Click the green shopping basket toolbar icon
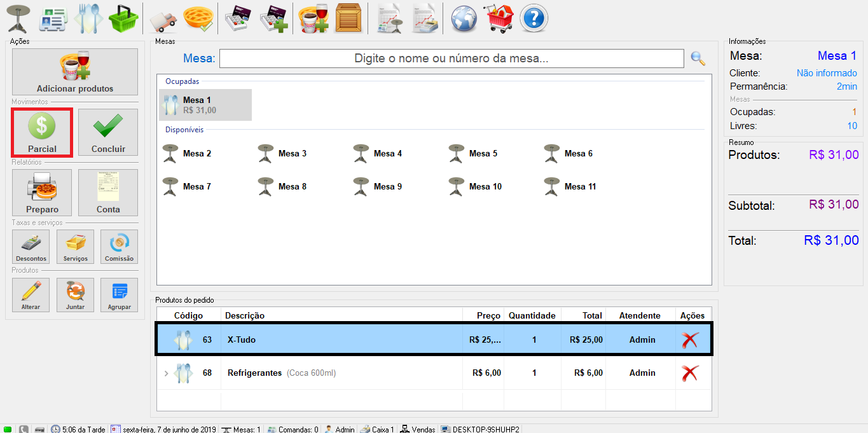Screen dimensions: 868x433 [x=123, y=18]
